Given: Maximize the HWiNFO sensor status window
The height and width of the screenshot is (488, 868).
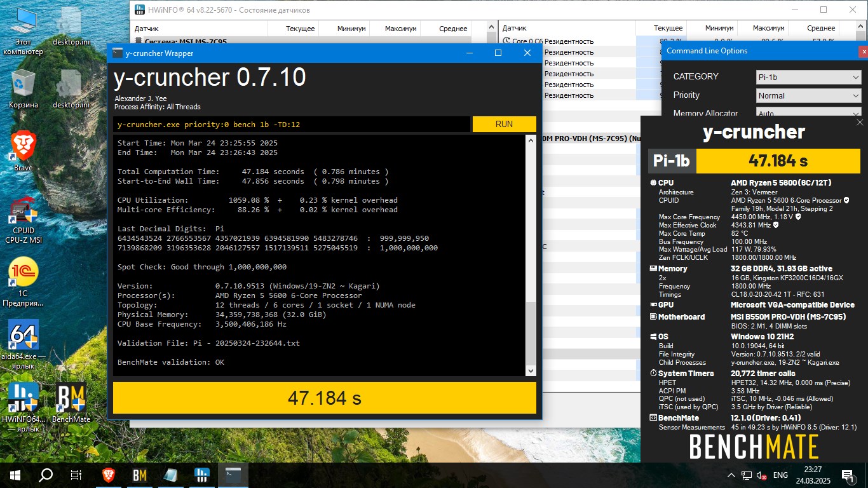Looking at the screenshot, I should pyautogui.click(x=824, y=10).
